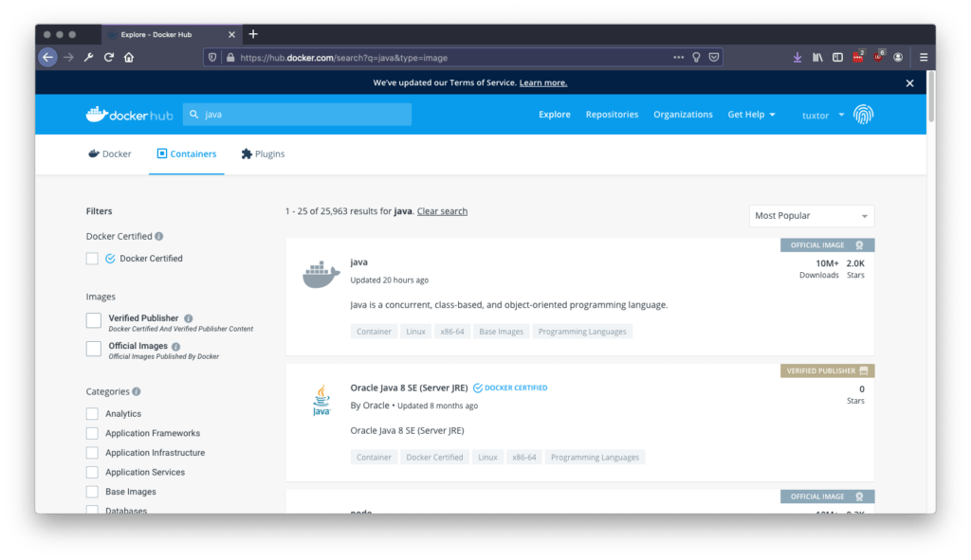Click the red extension icon with badge 2

(857, 57)
